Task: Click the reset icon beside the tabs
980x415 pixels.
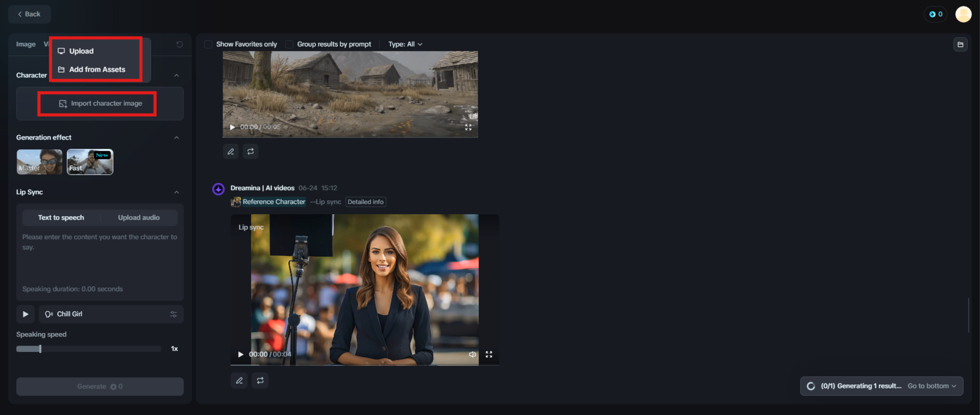Action: pos(180,45)
